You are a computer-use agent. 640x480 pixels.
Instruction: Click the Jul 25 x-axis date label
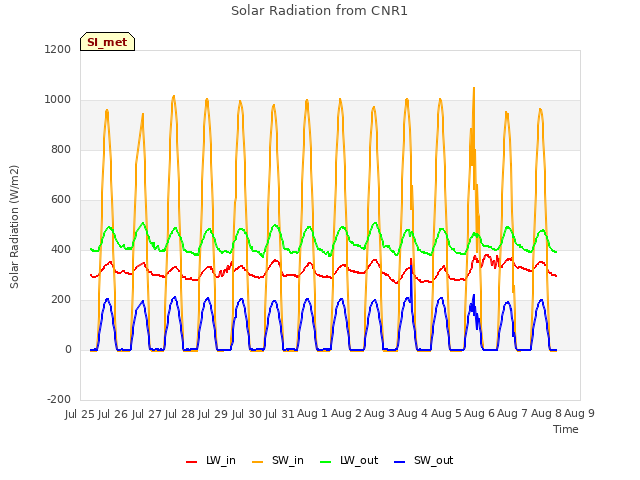click(x=80, y=414)
